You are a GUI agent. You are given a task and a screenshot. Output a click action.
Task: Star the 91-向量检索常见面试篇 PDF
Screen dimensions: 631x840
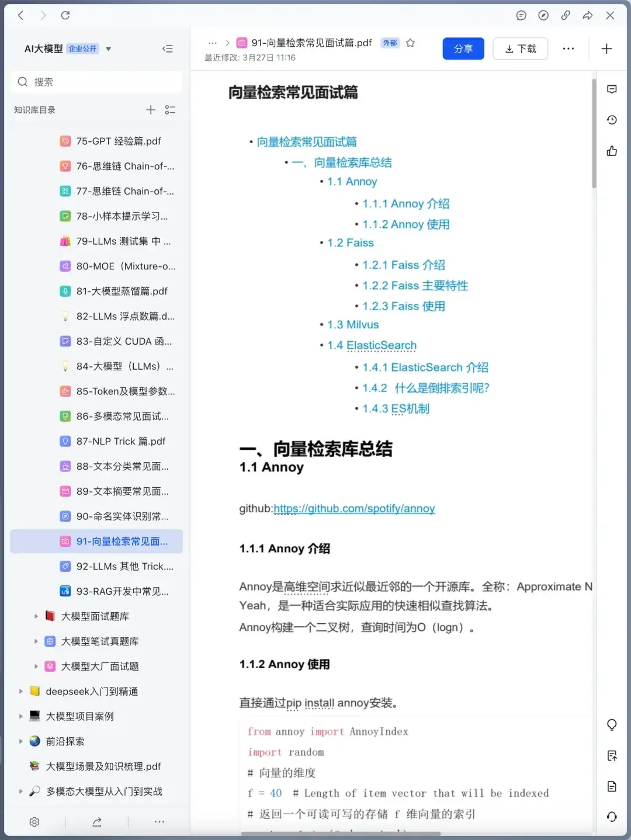click(x=410, y=43)
